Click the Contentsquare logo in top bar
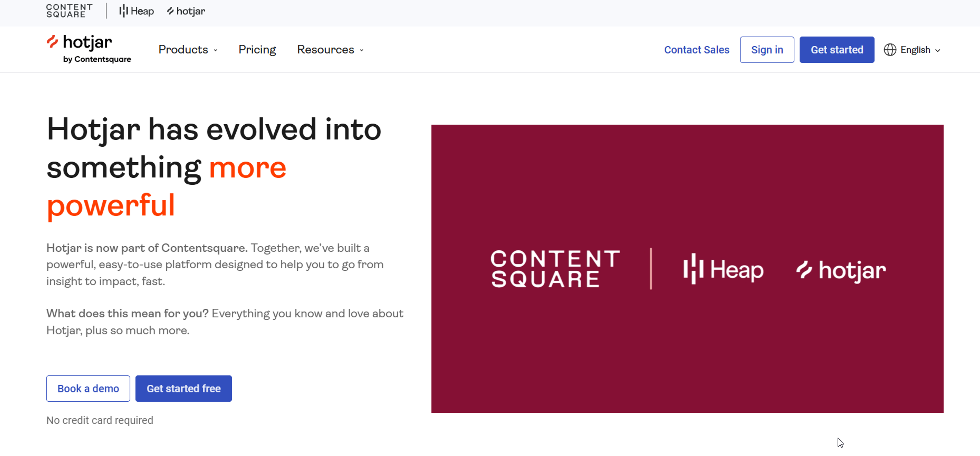Image resolution: width=980 pixels, height=456 pixels. point(69,11)
